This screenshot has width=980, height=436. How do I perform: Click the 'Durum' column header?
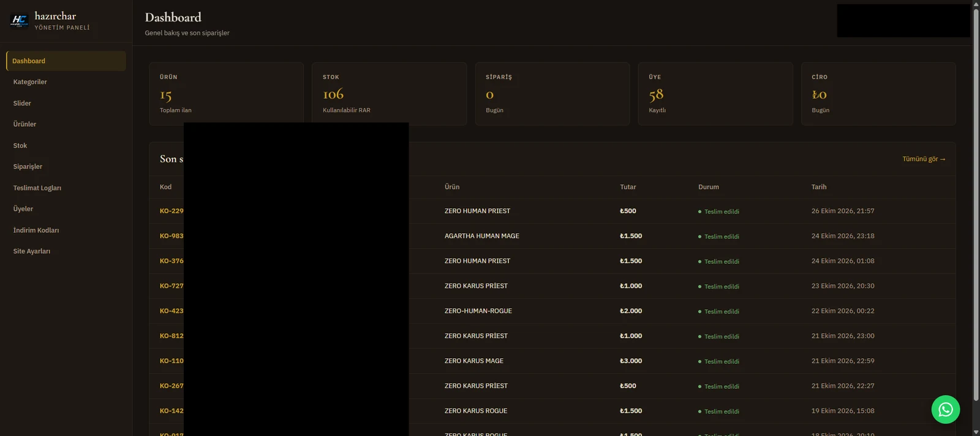(x=709, y=187)
